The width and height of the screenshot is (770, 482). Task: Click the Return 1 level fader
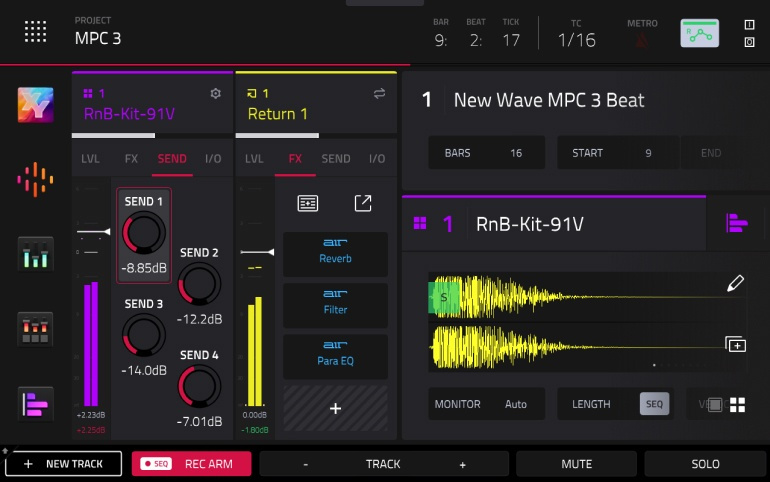(257, 252)
